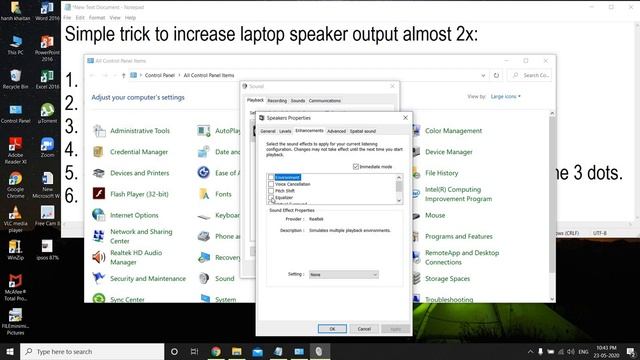The image size is (640, 360).
Task: Open Network and Sharing Center icon
Action: (x=98, y=236)
